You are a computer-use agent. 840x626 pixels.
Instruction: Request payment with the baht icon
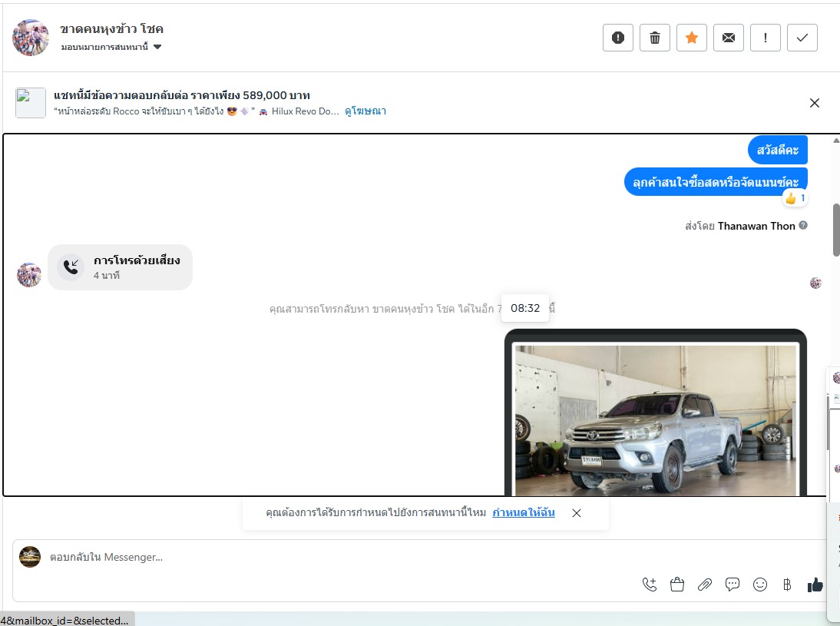[x=787, y=585]
